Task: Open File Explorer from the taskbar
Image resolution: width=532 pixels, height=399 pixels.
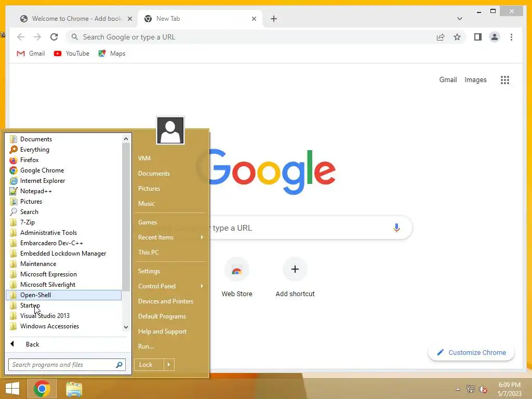Action: tap(74, 389)
